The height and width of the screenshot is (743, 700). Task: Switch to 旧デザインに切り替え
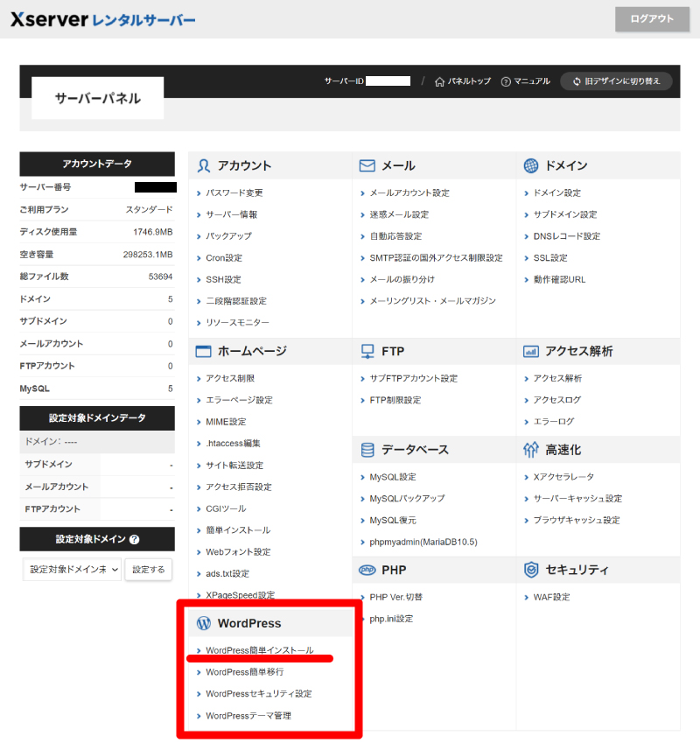[x=616, y=81]
